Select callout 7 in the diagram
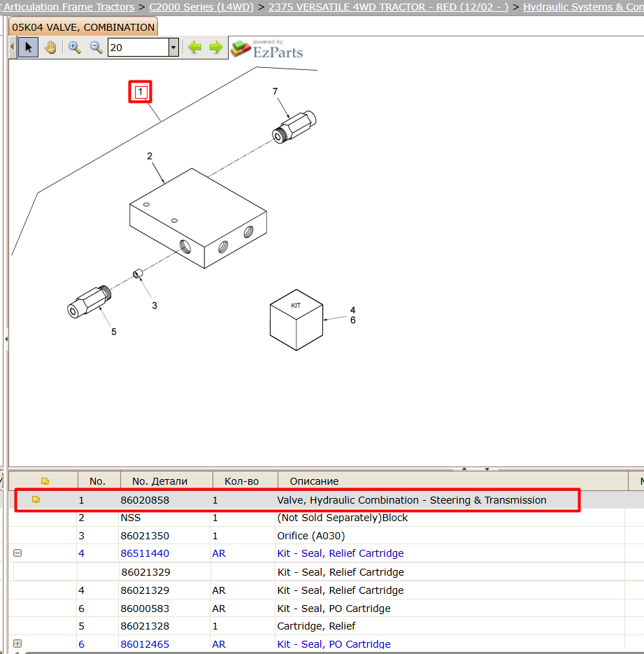Screen dimensions: 644x654 click(x=275, y=92)
